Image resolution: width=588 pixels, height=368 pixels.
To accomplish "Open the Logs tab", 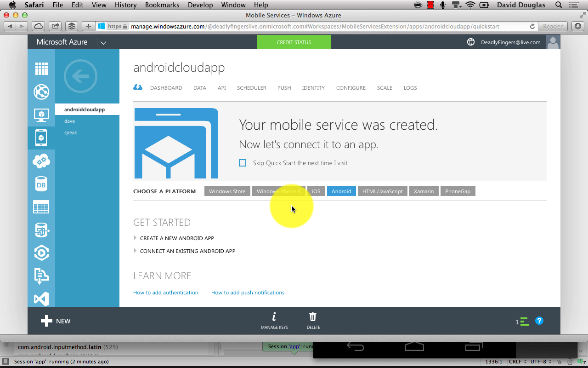I will (410, 88).
